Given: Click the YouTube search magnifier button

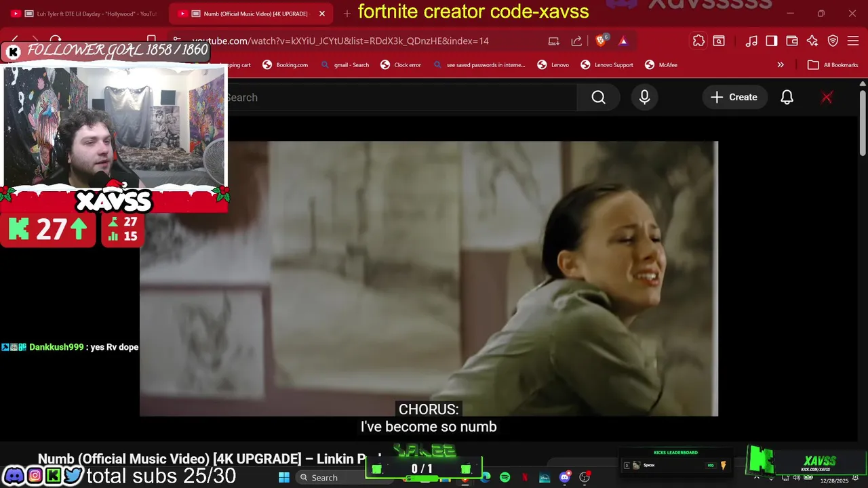Looking at the screenshot, I should 598,98.
